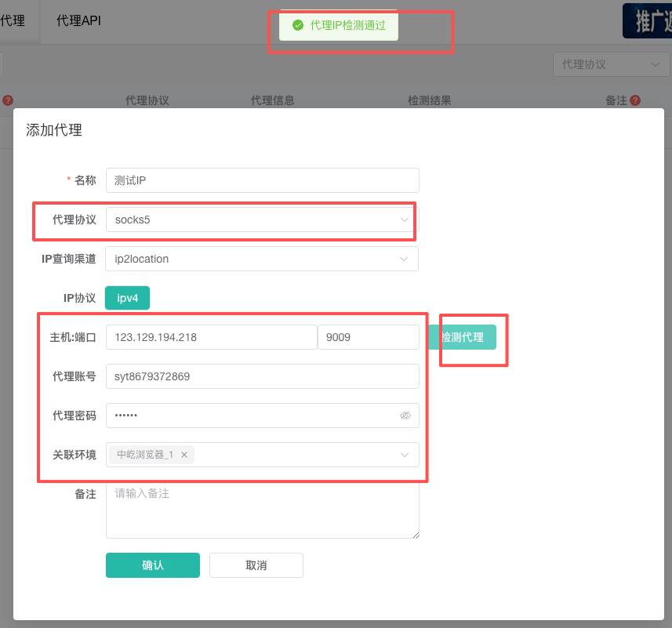This screenshot has width=672, height=628.
Task: Click the port field showing 9009
Action: (368, 337)
